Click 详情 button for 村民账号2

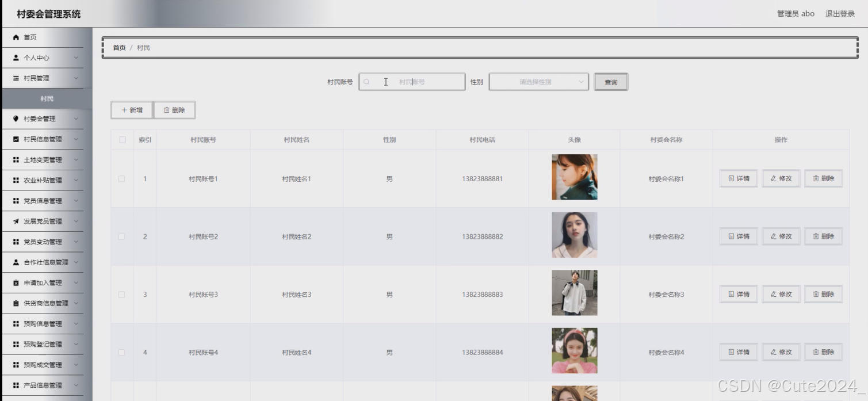point(739,236)
